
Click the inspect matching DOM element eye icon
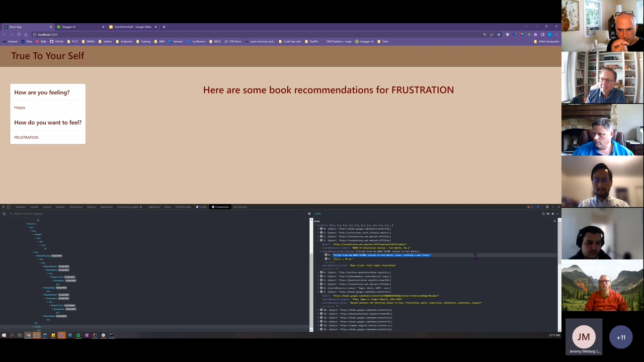pos(548,214)
